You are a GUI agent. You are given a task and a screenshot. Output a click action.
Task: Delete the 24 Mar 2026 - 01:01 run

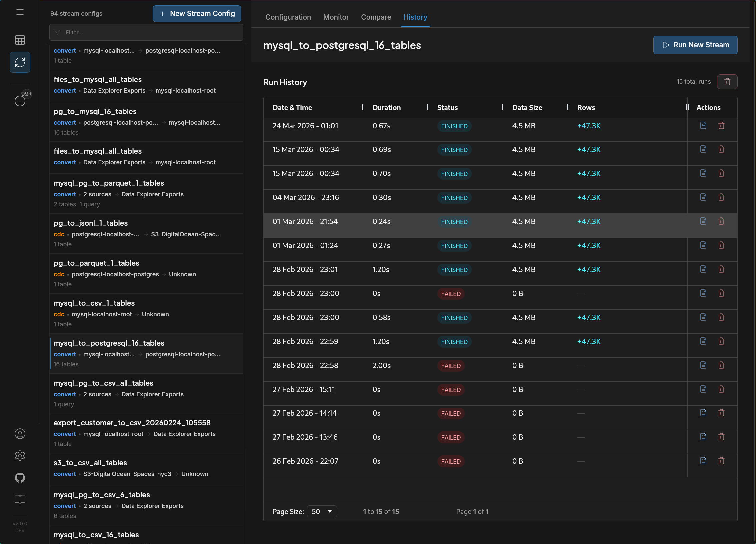tap(721, 125)
